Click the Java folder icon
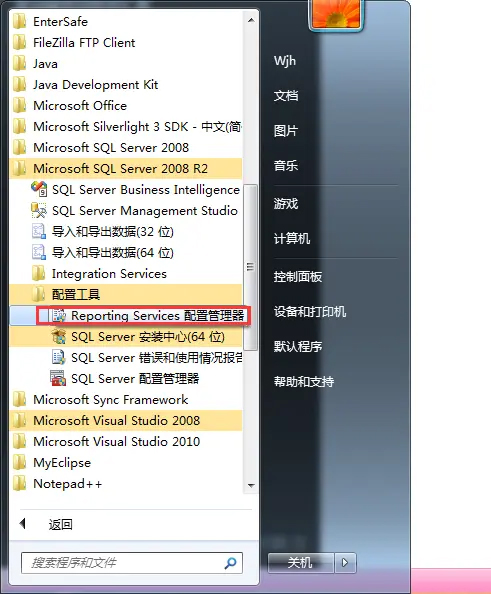This screenshot has height=594, width=491. pos(20,64)
